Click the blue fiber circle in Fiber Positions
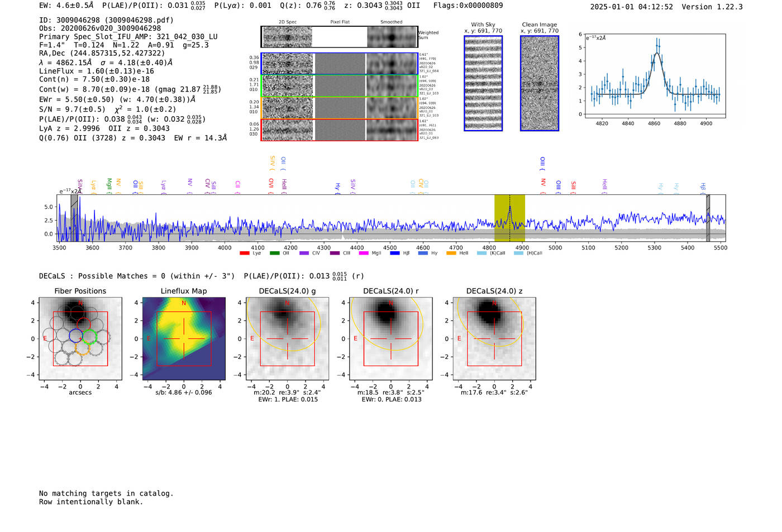 pyautogui.click(x=76, y=336)
